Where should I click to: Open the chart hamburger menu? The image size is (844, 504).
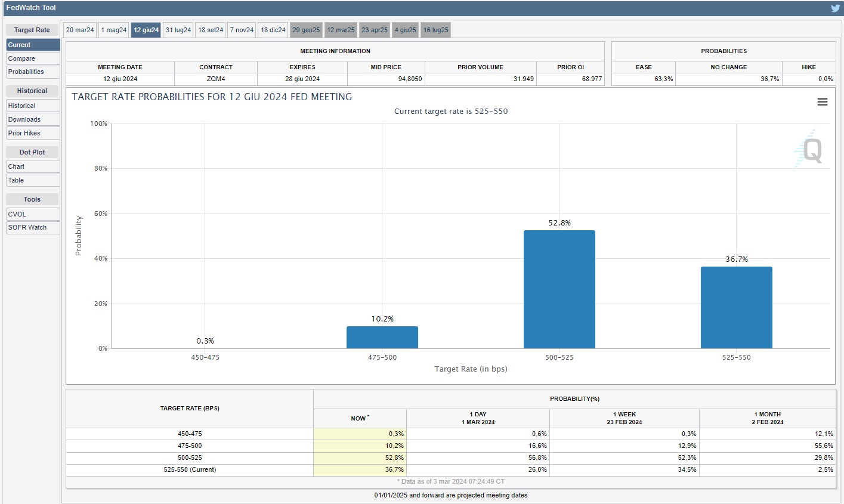click(822, 102)
